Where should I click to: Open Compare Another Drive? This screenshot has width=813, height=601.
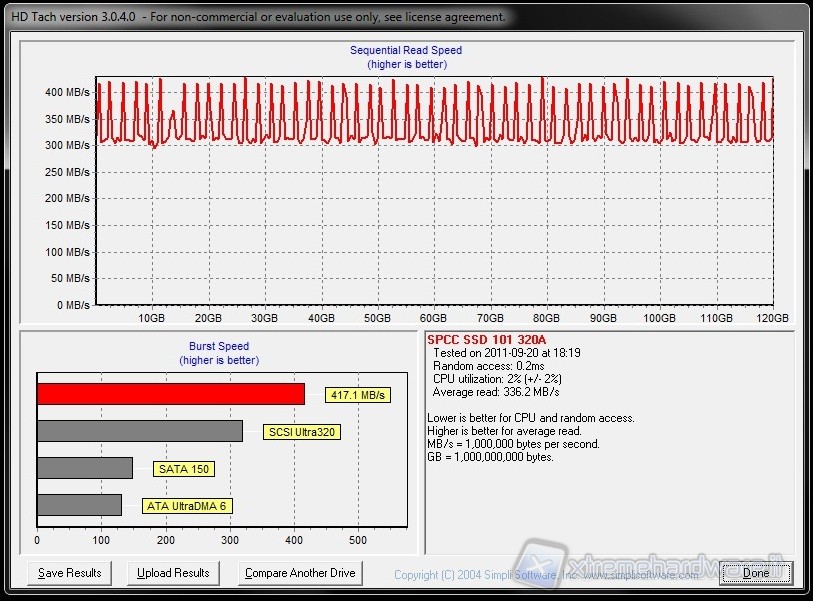[301, 573]
